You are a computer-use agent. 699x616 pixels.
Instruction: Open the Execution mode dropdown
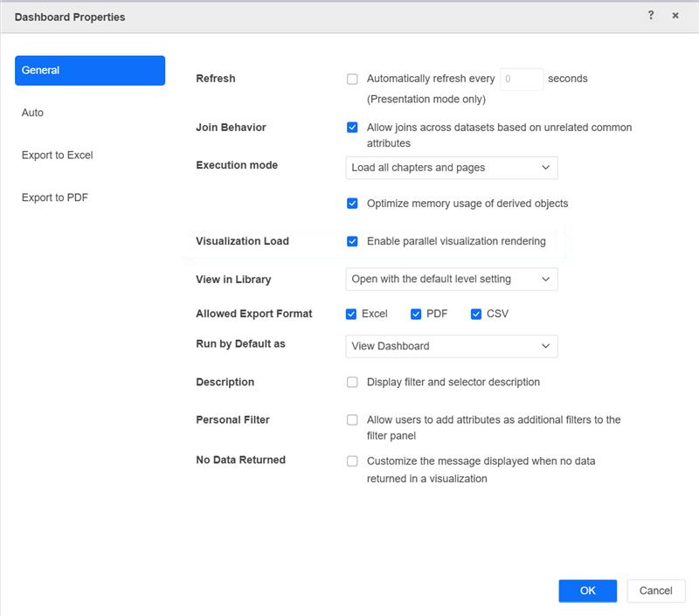click(452, 168)
